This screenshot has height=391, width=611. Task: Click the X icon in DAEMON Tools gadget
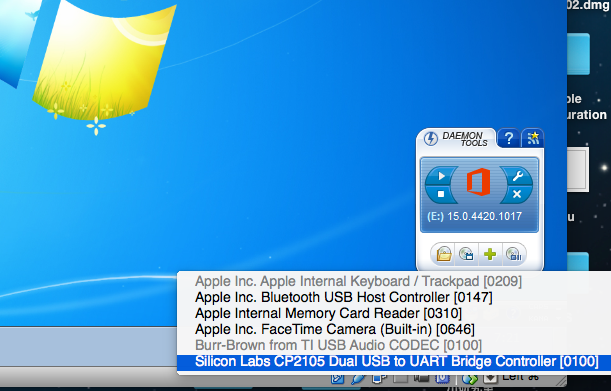(x=517, y=194)
